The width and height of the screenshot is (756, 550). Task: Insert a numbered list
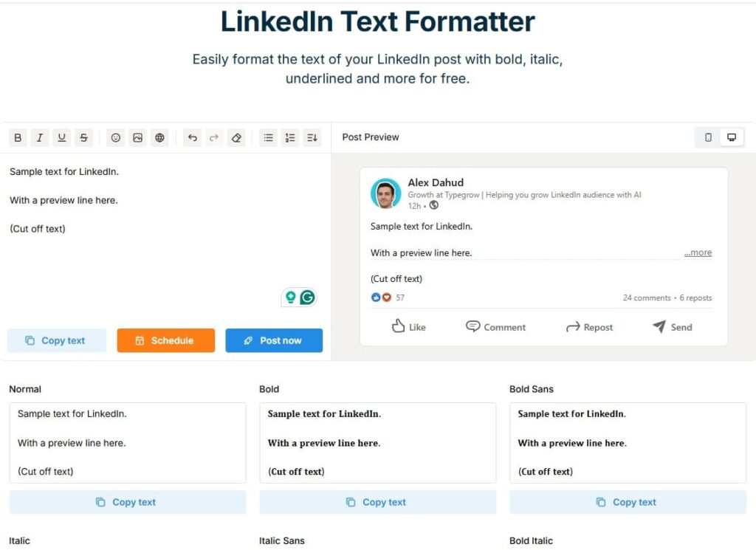coord(290,138)
